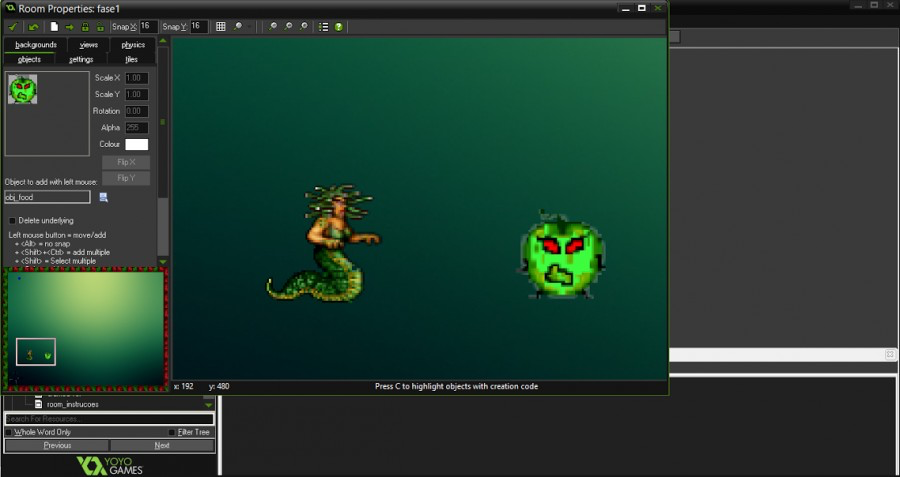Click the green right-arrow shift instances icon
The image size is (900, 477).
[x=69, y=26]
